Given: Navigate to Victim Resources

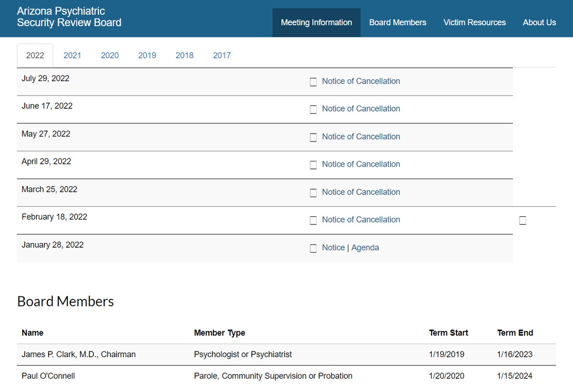Looking at the screenshot, I should point(474,22).
